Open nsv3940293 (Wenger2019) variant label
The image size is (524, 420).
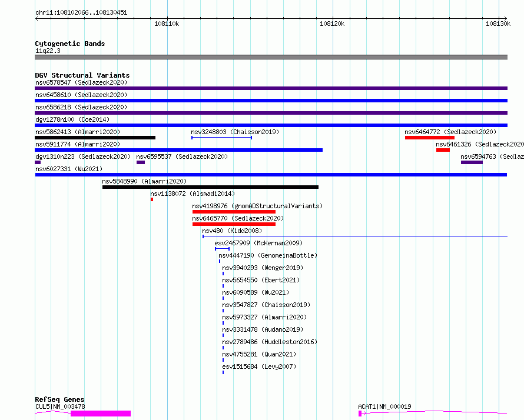(263, 268)
